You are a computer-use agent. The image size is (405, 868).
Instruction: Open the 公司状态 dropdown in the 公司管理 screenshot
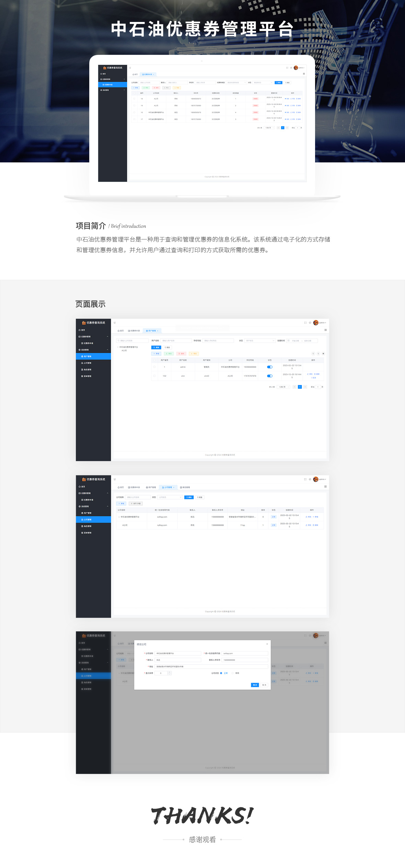point(170,497)
